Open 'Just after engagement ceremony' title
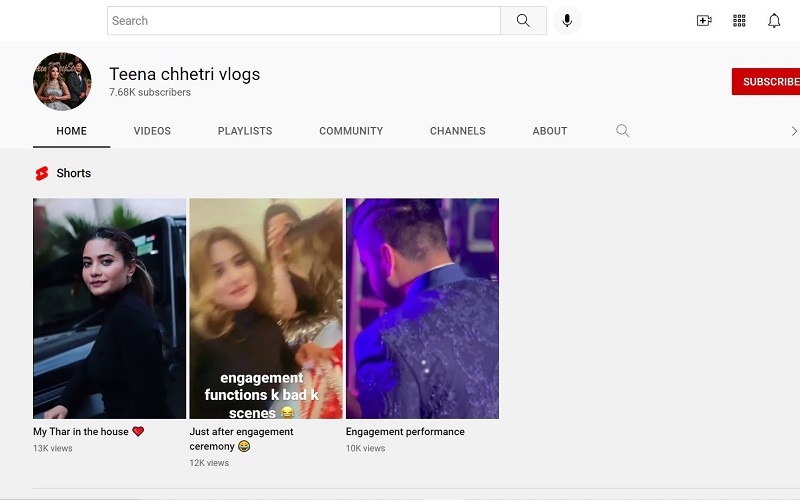The height and width of the screenshot is (500, 800). tap(241, 439)
